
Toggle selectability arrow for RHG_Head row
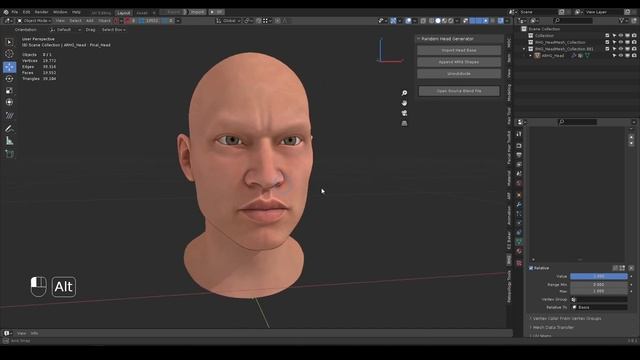pyautogui.click(x=614, y=56)
